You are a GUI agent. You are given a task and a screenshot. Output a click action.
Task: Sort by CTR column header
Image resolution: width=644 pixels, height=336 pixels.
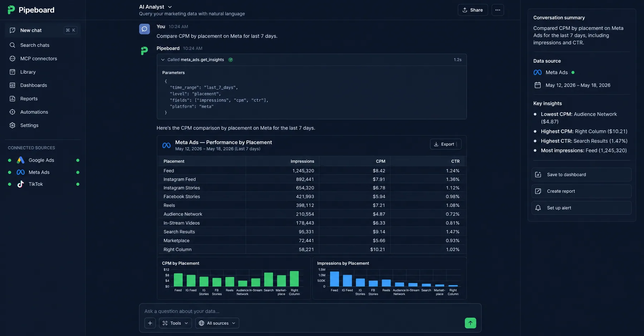coord(455,162)
